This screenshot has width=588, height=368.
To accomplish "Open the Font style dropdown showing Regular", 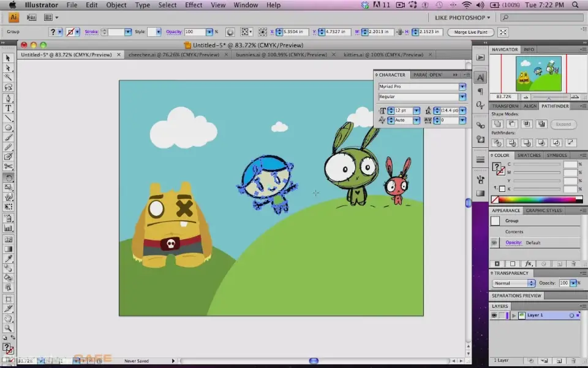I will tap(462, 96).
